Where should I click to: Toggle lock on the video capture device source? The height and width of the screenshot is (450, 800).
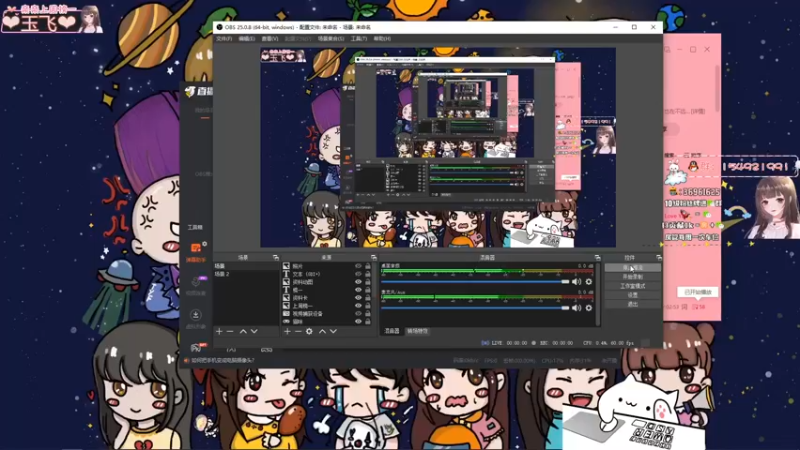click(x=368, y=314)
